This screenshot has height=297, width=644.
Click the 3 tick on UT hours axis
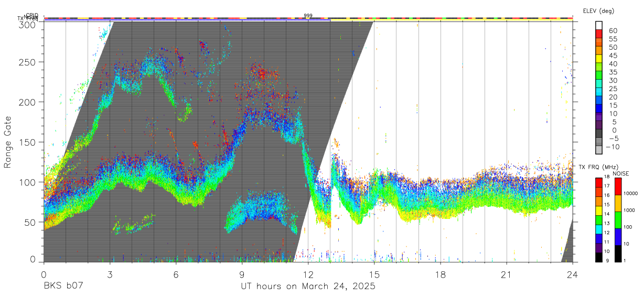click(x=110, y=274)
